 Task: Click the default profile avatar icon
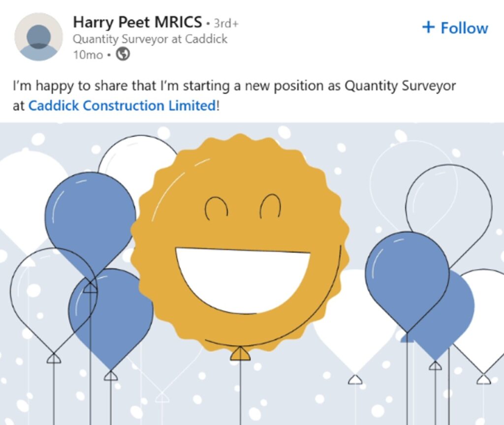pyautogui.click(x=38, y=37)
